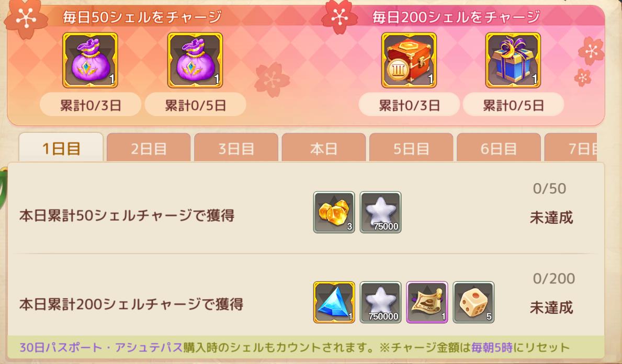Switch to the 2日目 tab

pos(149,147)
